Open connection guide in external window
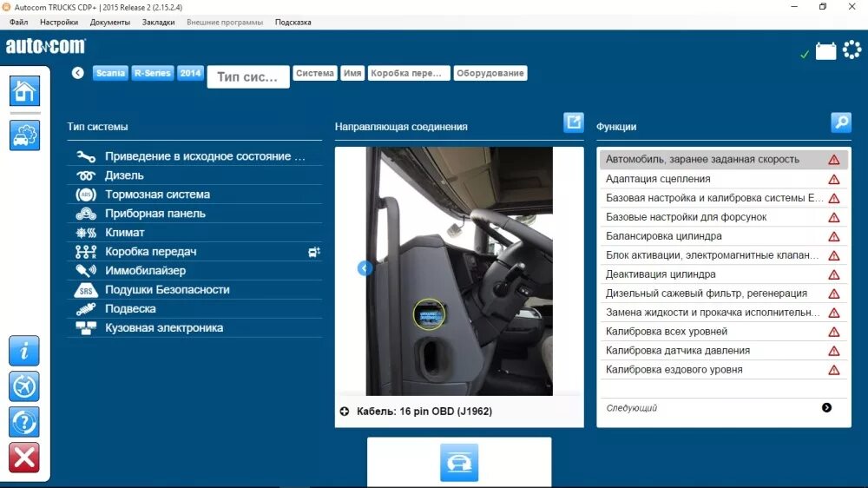Image resolution: width=868 pixels, height=488 pixels. pyautogui.click(x=574, y=122)
